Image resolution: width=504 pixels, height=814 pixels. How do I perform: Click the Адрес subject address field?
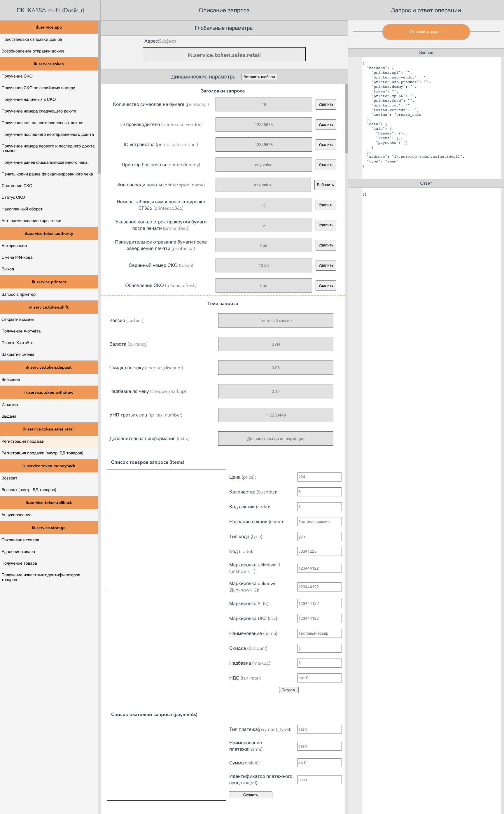[224, 54]
